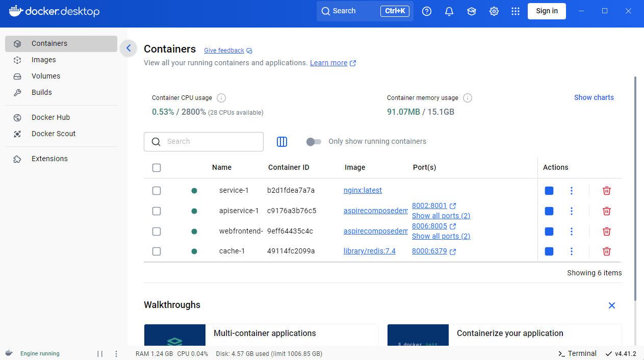The width and height of the screenshot is (644, 360).
Task: Click Show charts
Action: point(594,97)
